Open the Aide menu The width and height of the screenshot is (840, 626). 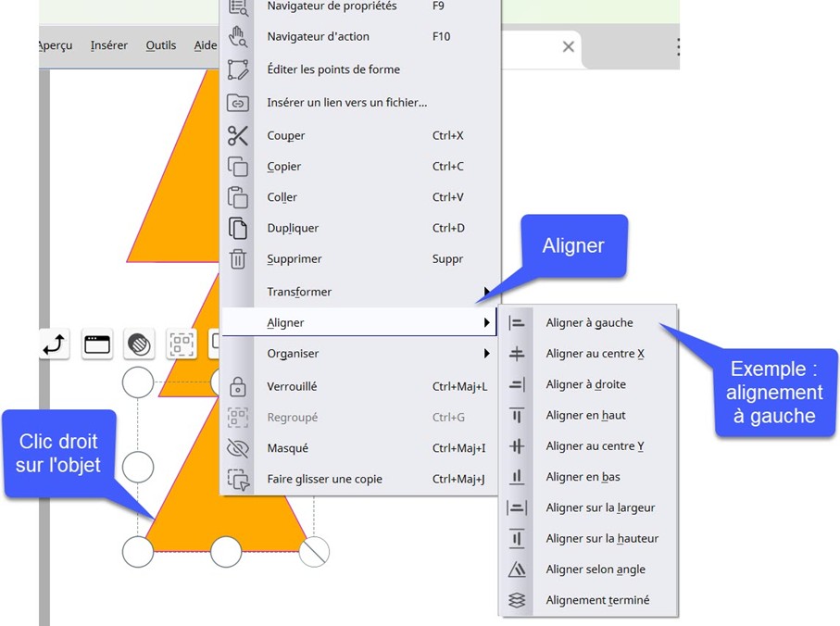[x=206, y=45]
